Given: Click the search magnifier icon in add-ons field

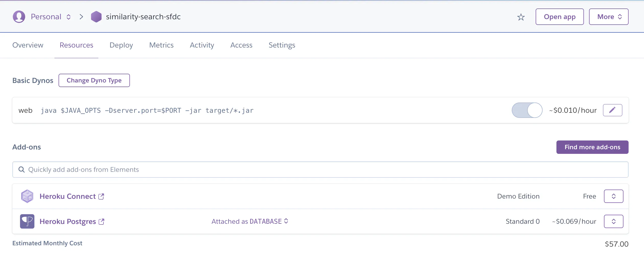Looking at the screenshot, I should tap(22, 170).
